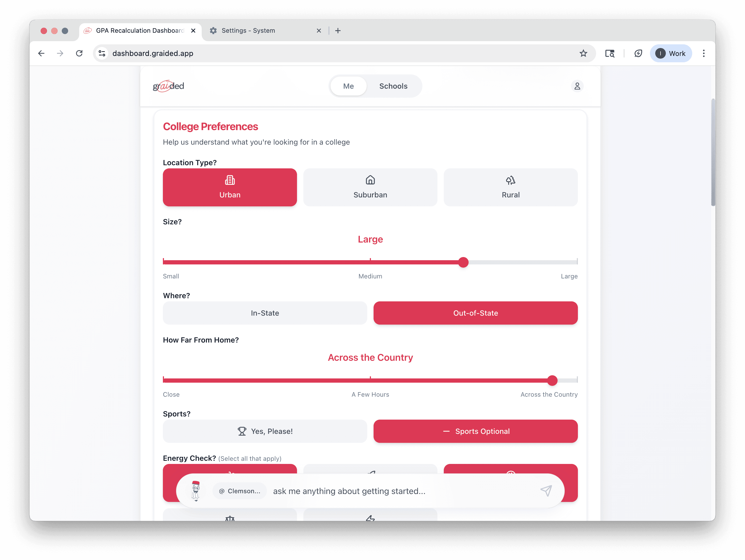Bookmark this page with star icon

(583, 53)
